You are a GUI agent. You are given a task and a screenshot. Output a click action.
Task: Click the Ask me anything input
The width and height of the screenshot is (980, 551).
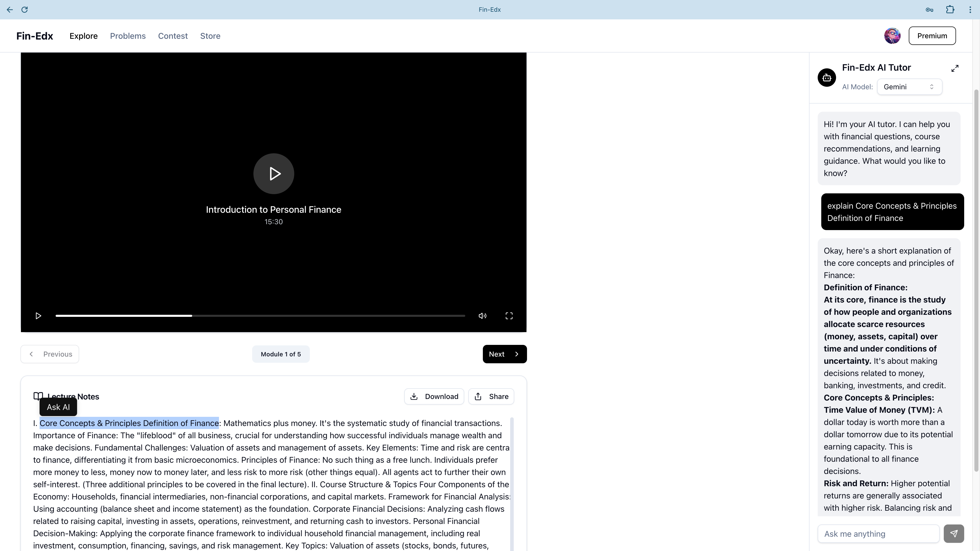pos(878,534)
